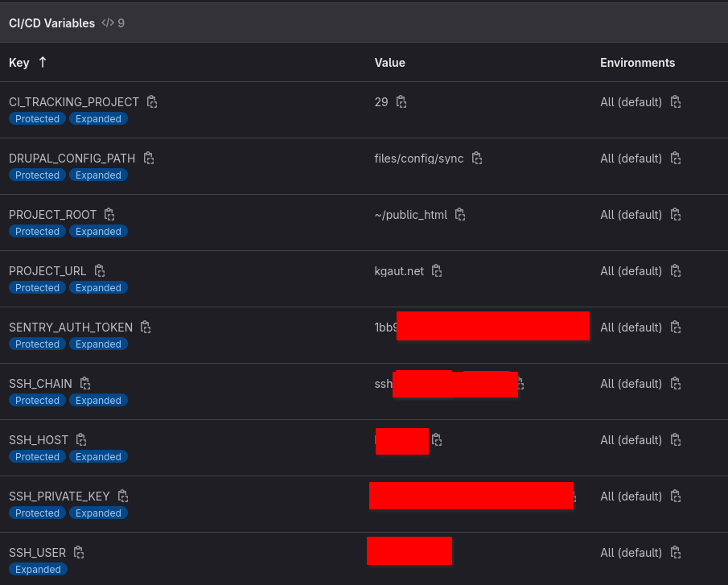Copy environment scope for SSH_USER row
The height and width of the screenshot is (585, 728).
(x=676, y=553)
